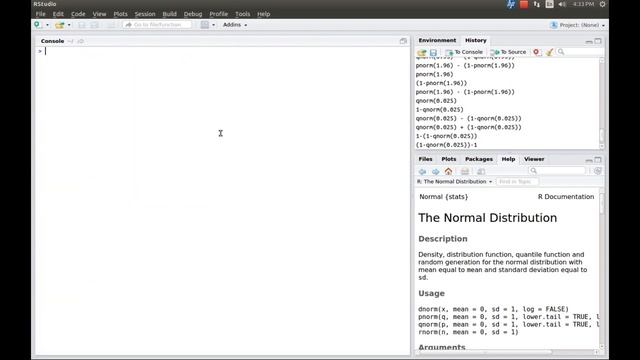Click the refresh help topic icon

598,171
